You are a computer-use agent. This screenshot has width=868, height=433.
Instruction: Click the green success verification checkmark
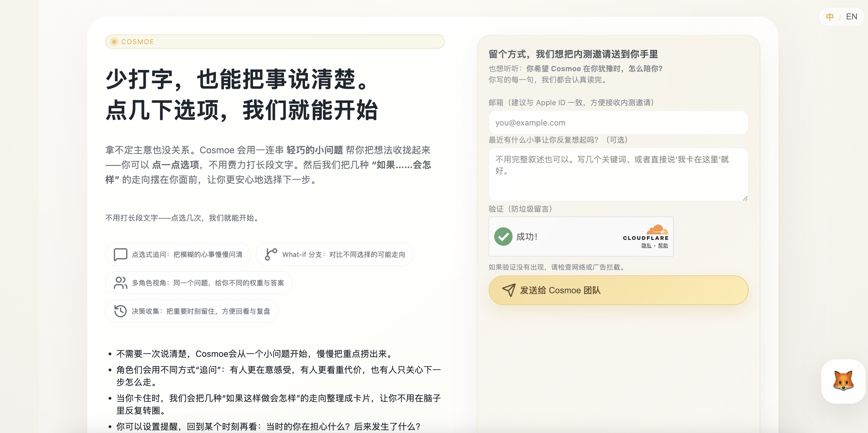pyautogui.click(x=503, y=237)
